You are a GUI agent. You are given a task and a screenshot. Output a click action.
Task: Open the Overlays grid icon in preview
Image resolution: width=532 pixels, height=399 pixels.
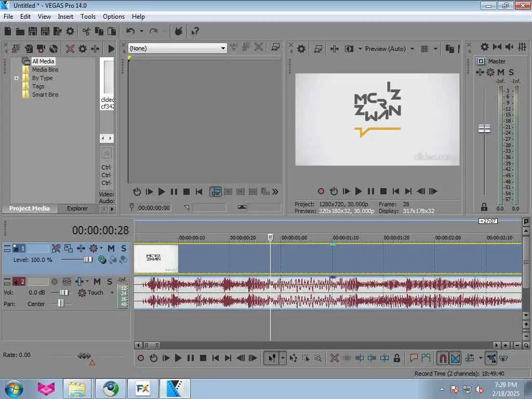pyautogui.click(x=424, y=49)
